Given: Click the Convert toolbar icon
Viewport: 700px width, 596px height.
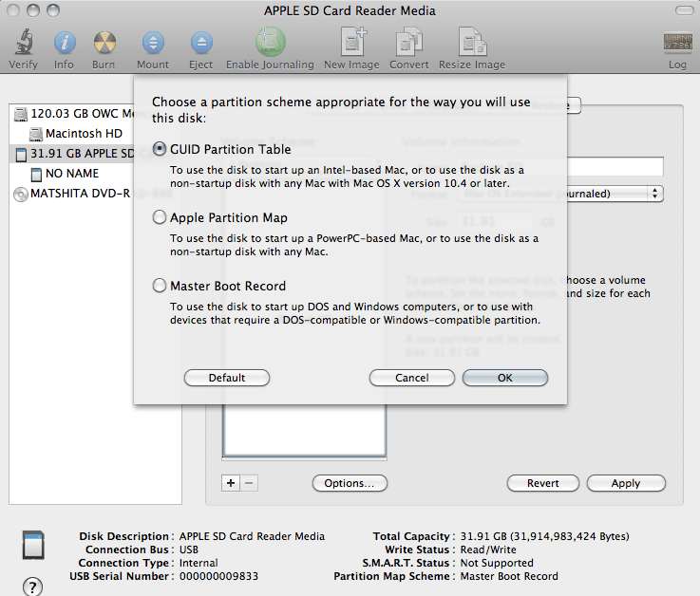Looking at the screenshot, I should click(409, 42).
